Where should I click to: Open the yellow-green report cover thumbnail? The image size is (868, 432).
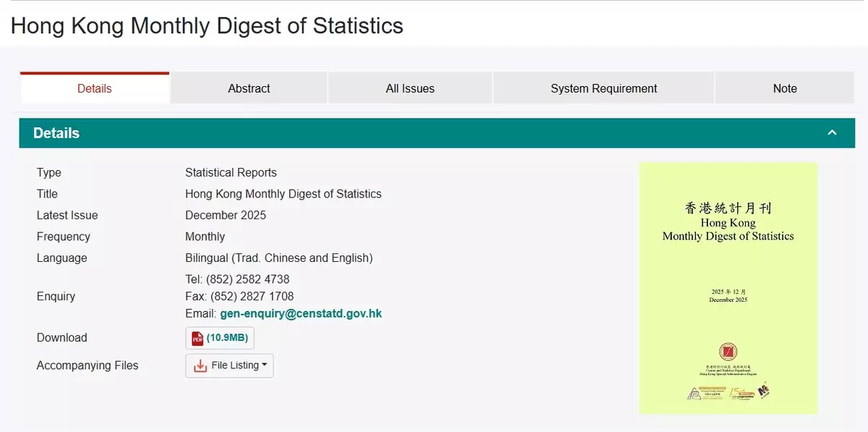pos(728,288)
